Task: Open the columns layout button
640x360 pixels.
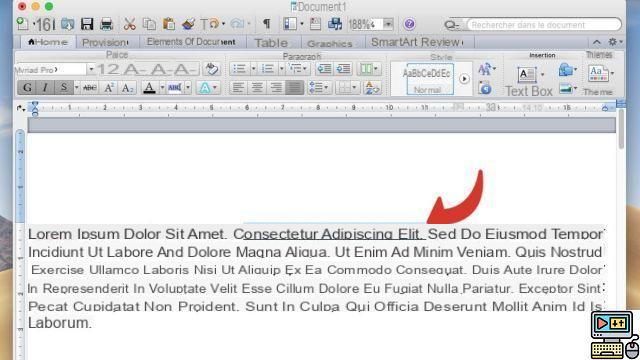Action: 369,69
